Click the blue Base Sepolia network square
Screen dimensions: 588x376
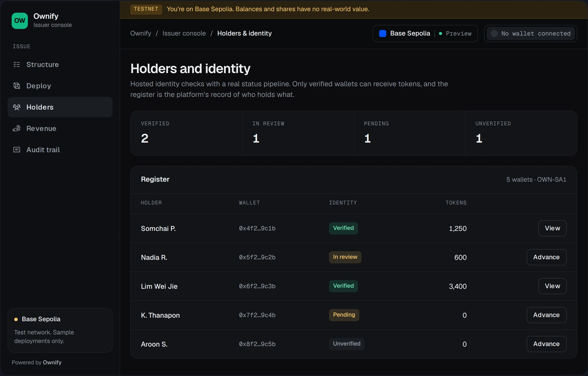pyautogui.click(x=383, y=33)
